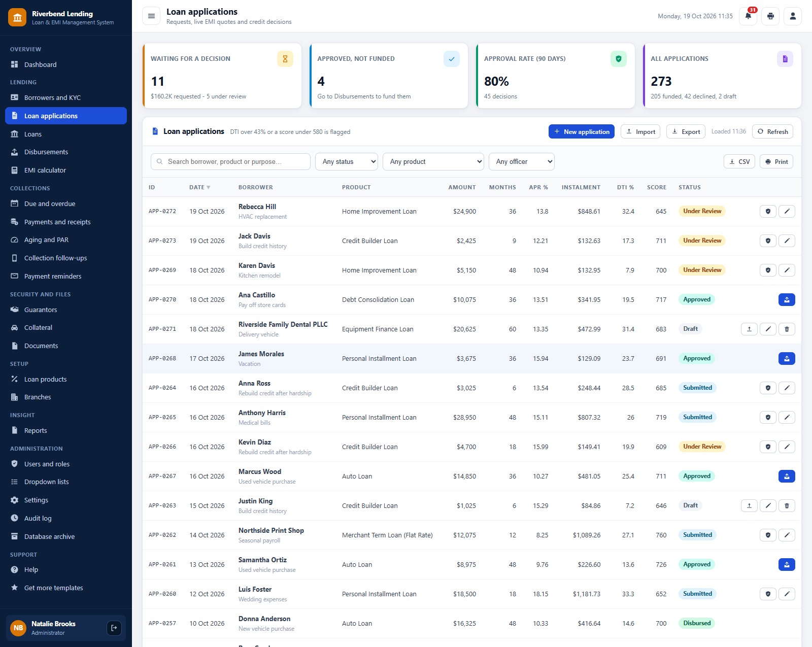The image size is (812, 647).
Task: Click the hourglass icon on waiting card
Action: coord(285,59)
